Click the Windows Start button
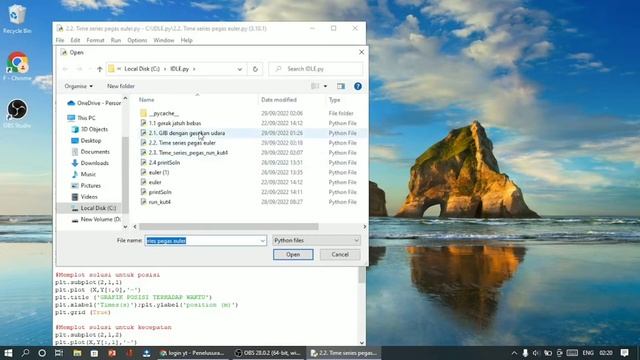Image resolution: width=640 pixels, height=360 pixels. pos(8,353)
